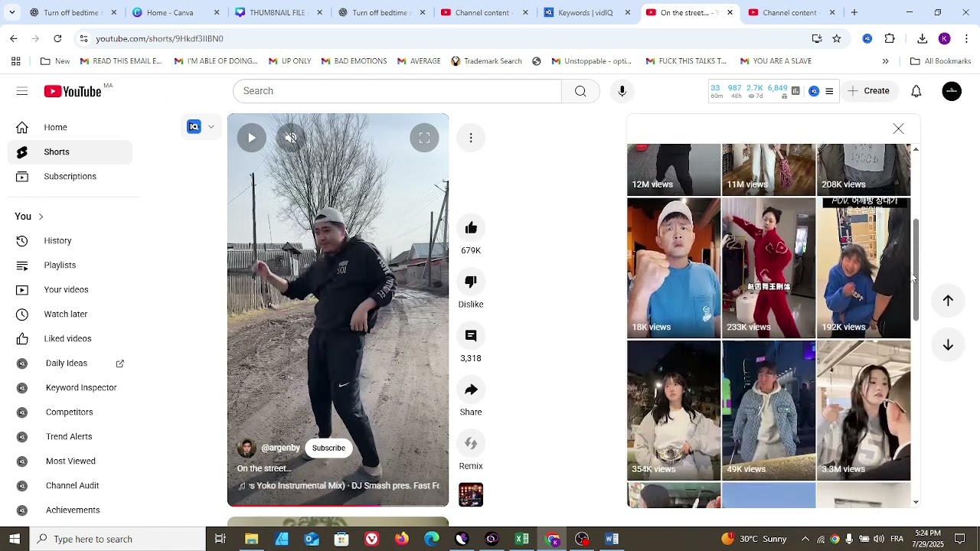Open Most Viewed in the sidebar
The width and height of the screenshot is (980, 551).
coord(70,461)
